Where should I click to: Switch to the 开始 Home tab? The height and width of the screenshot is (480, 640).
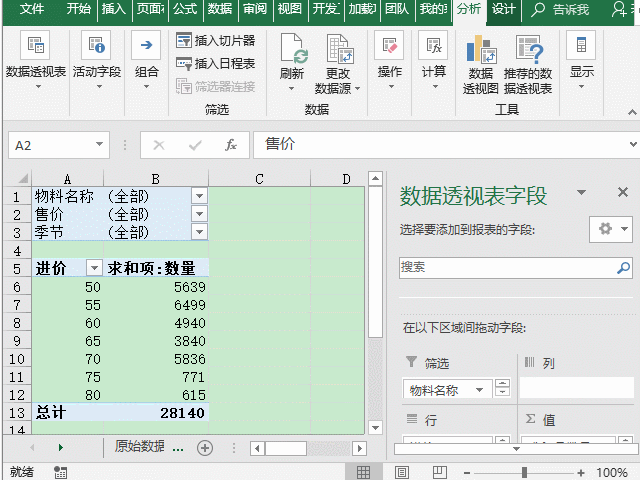pos(78,9)
